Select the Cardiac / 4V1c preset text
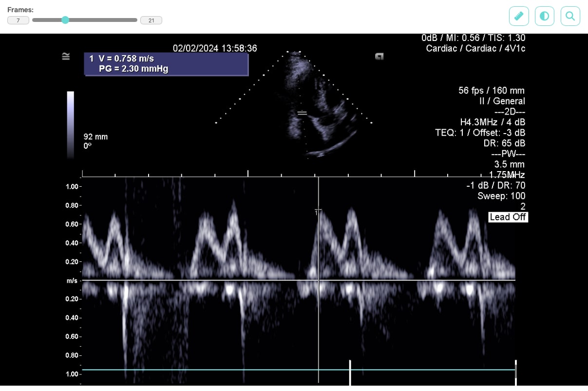Screen dimensions: 588x391 pyautogui.click(x=475, y=48)
